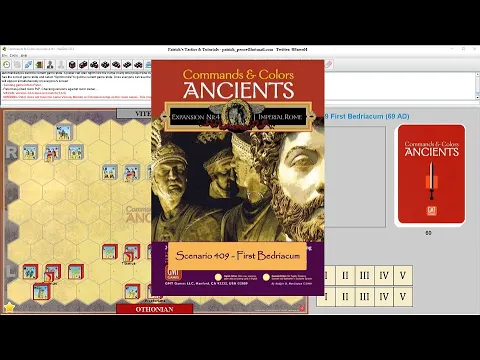The height and width of the screenshot is (360, 480).
Task: Click the 'First Bedriacum (69 AD)' scenario title
Action: pos(369,116)
